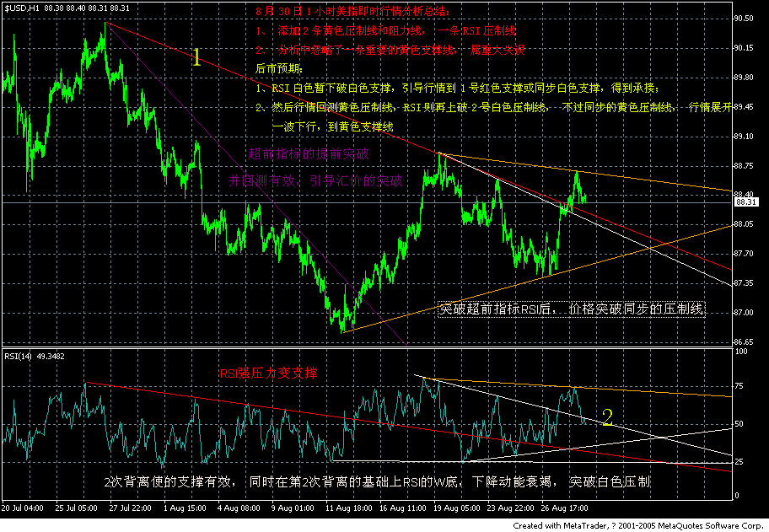The height and width of the screenshot is (532, 769).
Task: Click the 16 Aug 11:00 time label
Action: [x=402, y=508]
